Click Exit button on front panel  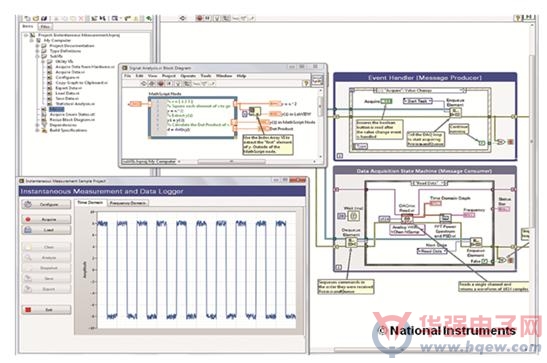click(46, 310)
